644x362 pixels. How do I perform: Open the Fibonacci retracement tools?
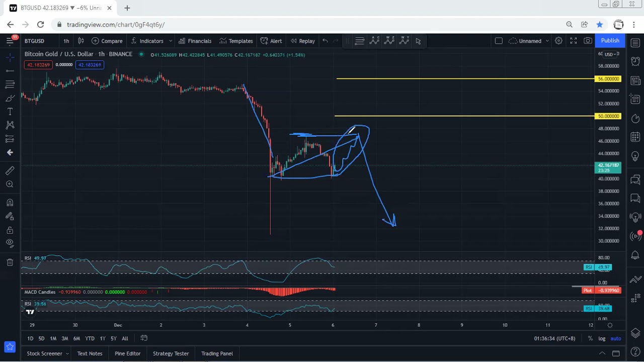click(10, 84)
